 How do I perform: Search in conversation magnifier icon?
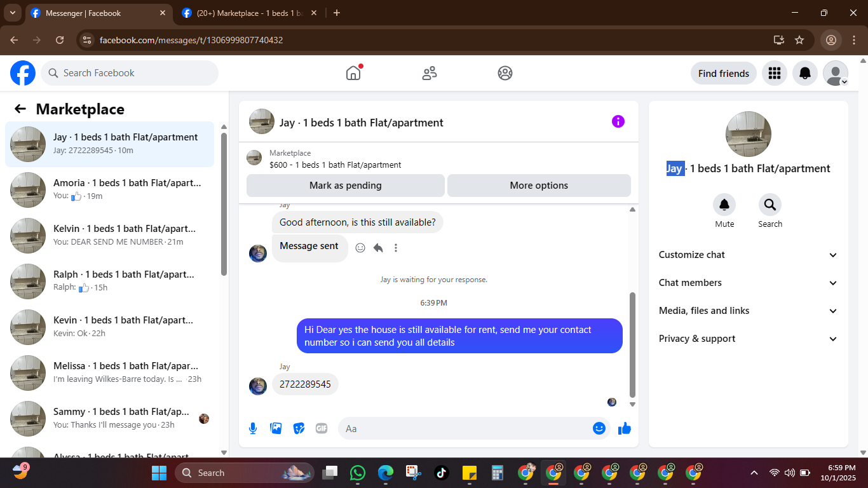(770, 205)
